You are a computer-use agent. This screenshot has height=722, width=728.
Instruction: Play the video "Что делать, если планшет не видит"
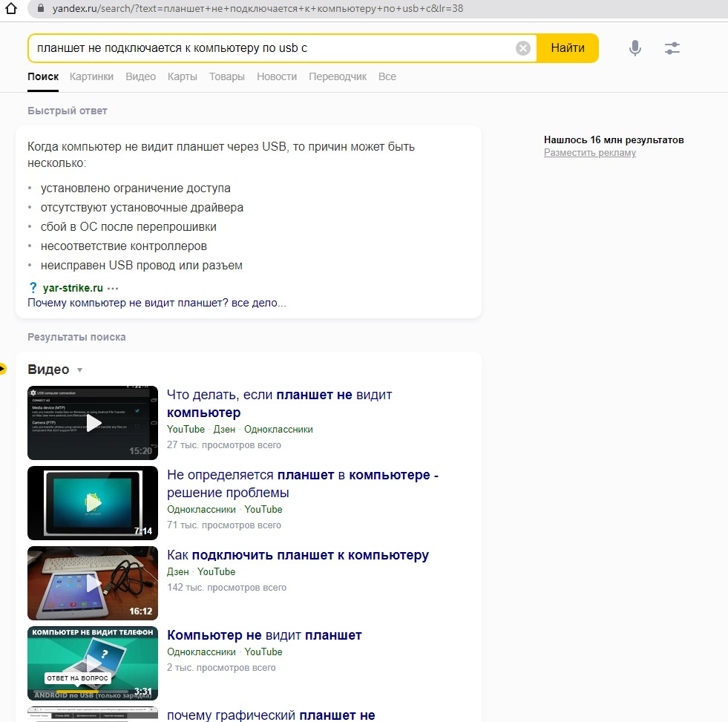pyautogui.click(x=93, y=422)
